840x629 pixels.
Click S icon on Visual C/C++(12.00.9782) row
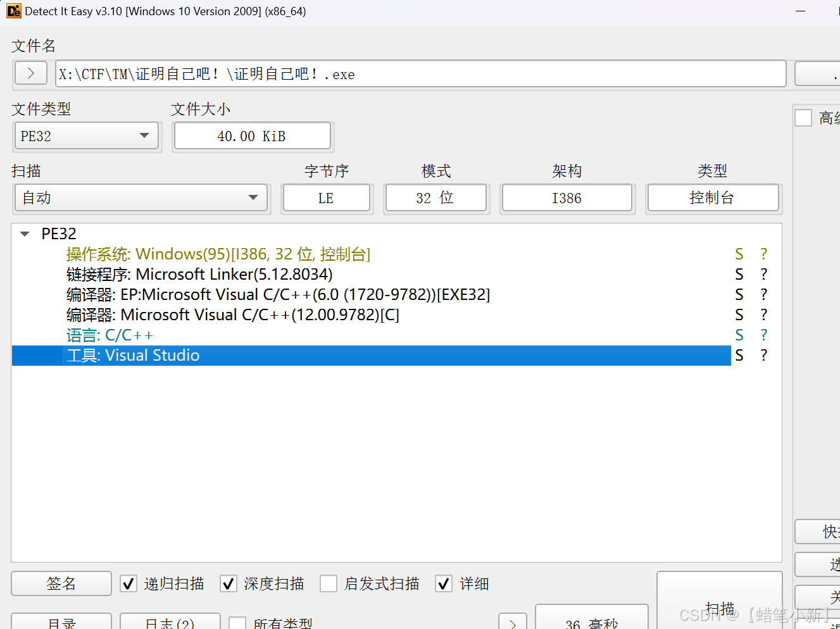click(x=739, y=315)
